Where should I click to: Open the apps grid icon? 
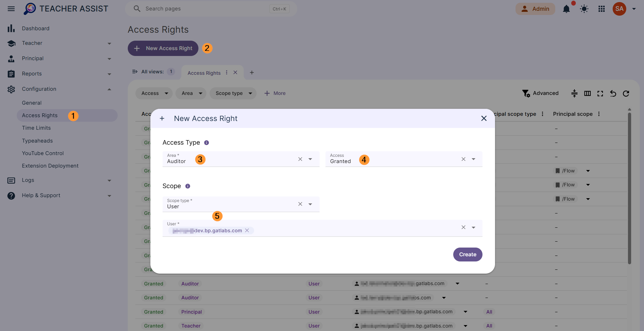(x=602, y=9)
